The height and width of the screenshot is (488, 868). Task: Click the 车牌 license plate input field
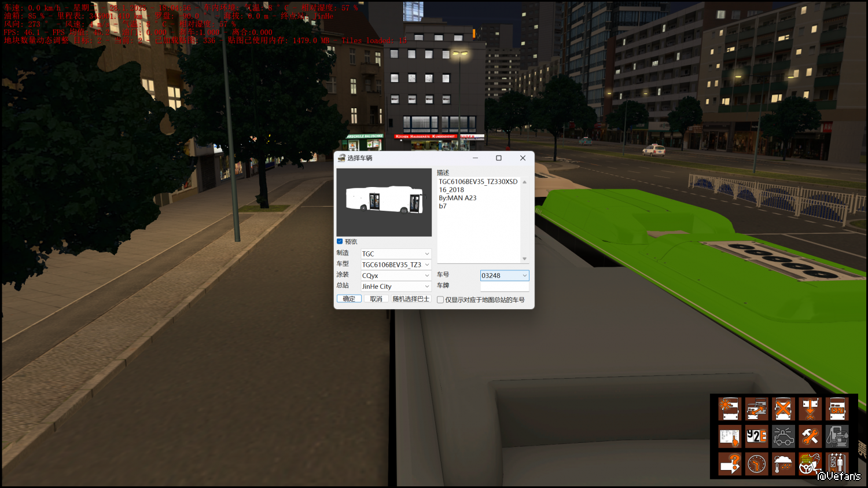pos(505,286)
